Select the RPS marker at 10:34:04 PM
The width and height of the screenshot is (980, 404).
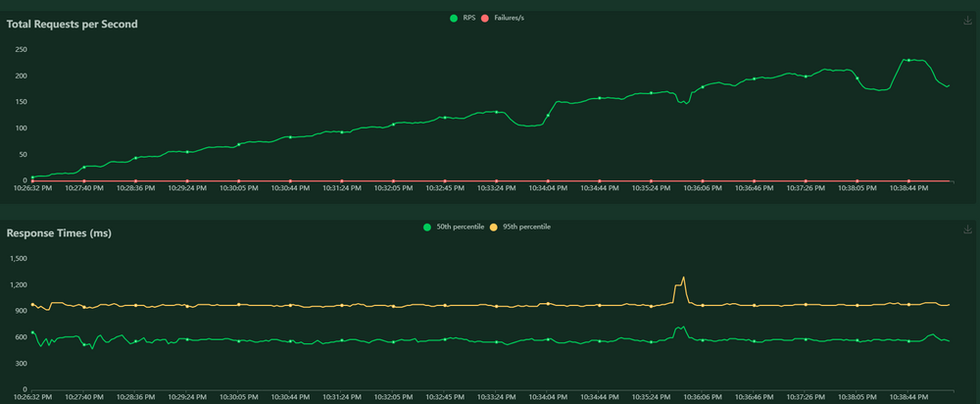(x=548, y=115)
